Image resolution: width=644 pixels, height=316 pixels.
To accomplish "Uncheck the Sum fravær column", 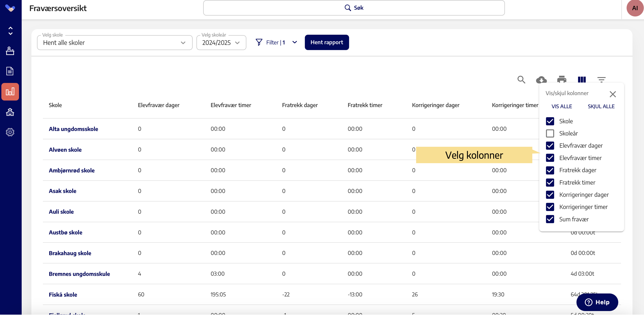I will coord(550,219).
